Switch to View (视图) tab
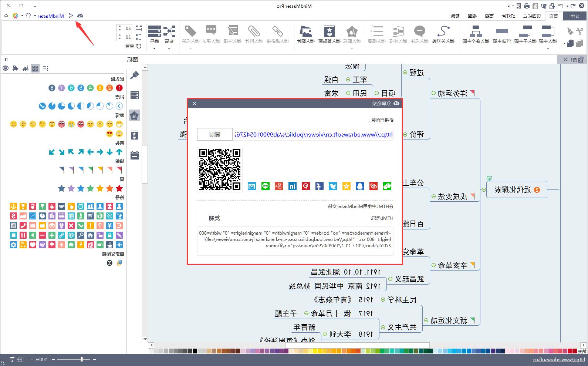Viewport: 588px width, 366px height. point(472,16)
